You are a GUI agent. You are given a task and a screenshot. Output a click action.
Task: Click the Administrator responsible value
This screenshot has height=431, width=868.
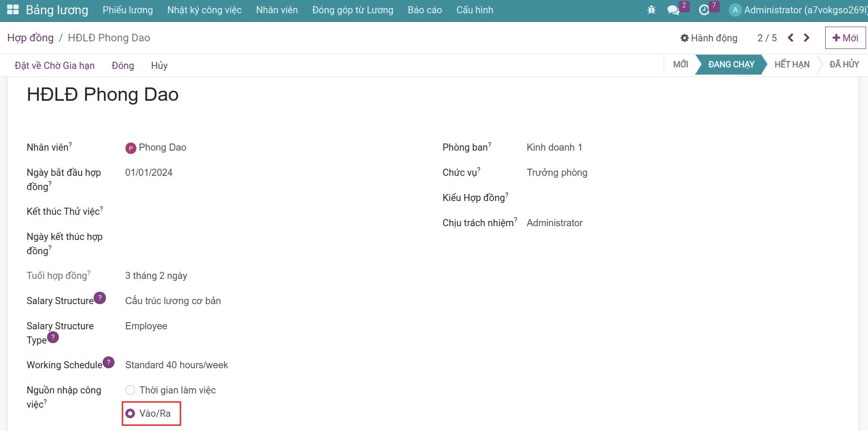(x=554, y=223)
